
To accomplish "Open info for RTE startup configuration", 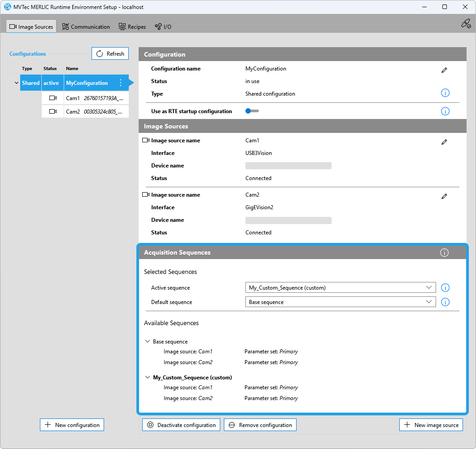I will click(445, 111).
